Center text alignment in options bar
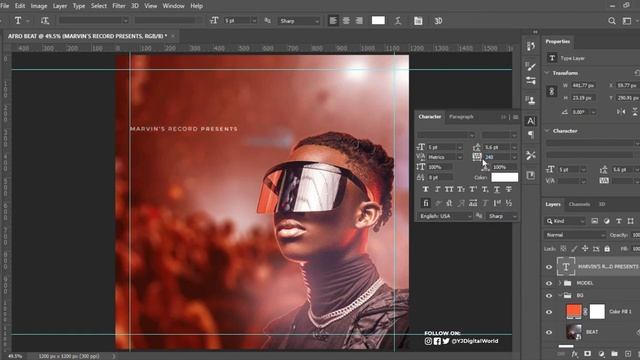The image size is (640, 360). pyautogui.click(x=346, y=20)
